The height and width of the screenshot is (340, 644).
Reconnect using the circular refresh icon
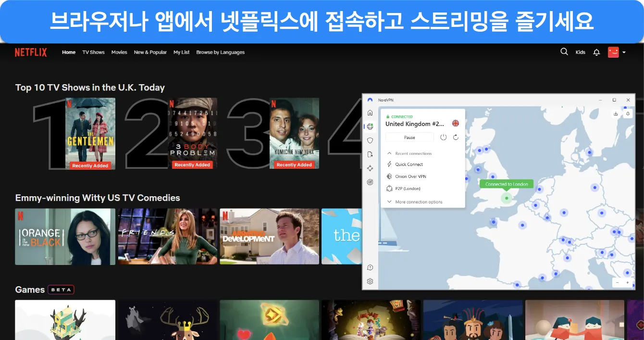(456, 138)
